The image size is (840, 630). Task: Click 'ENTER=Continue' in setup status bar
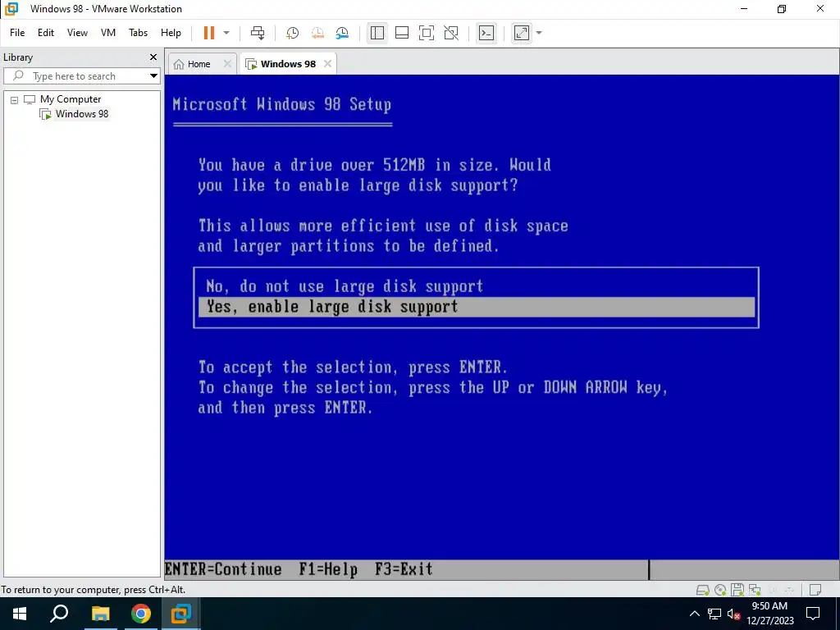click(x=223, y=569)
